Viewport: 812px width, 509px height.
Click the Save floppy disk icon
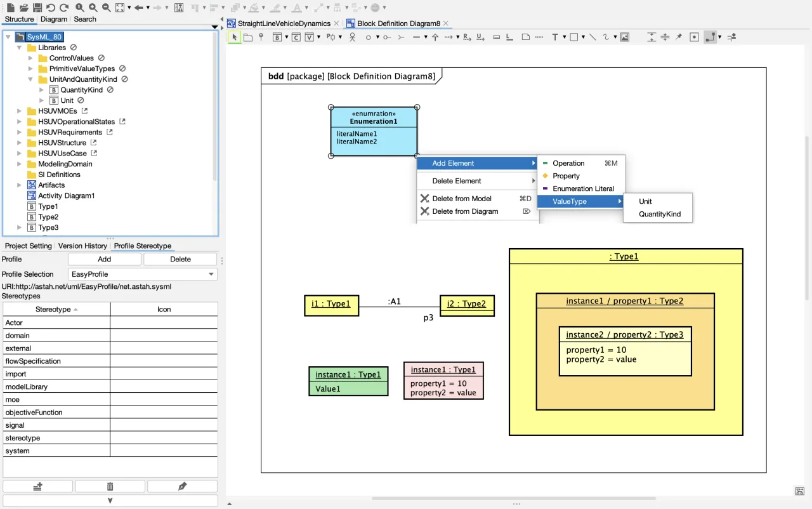pyautogui.click(x=37, y=8)
